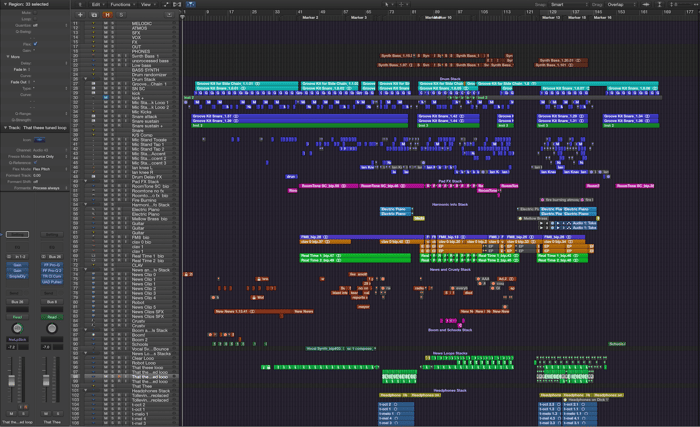Click the pan knob on left channel strip
The width and height of the screenshot is (700, 427).
coord(17,329)
